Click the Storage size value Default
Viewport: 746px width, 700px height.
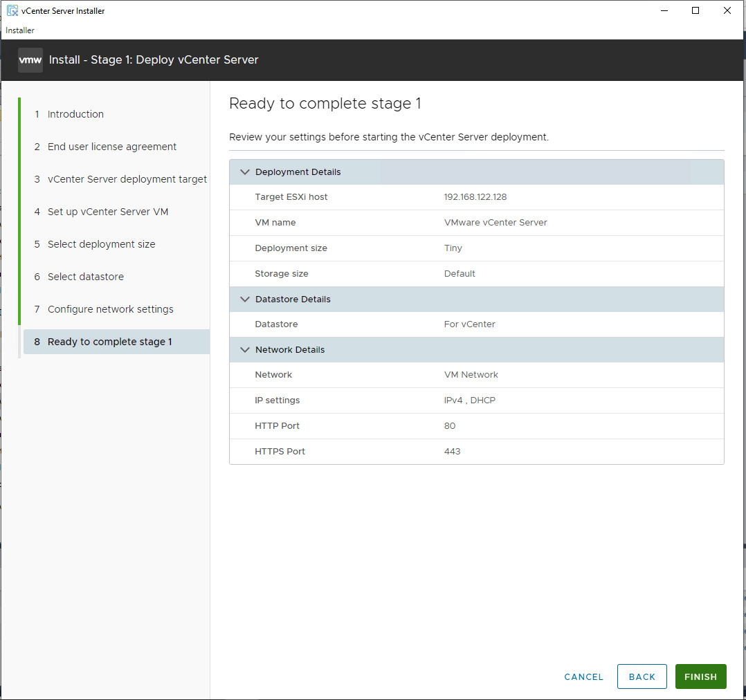coord(460,273)
